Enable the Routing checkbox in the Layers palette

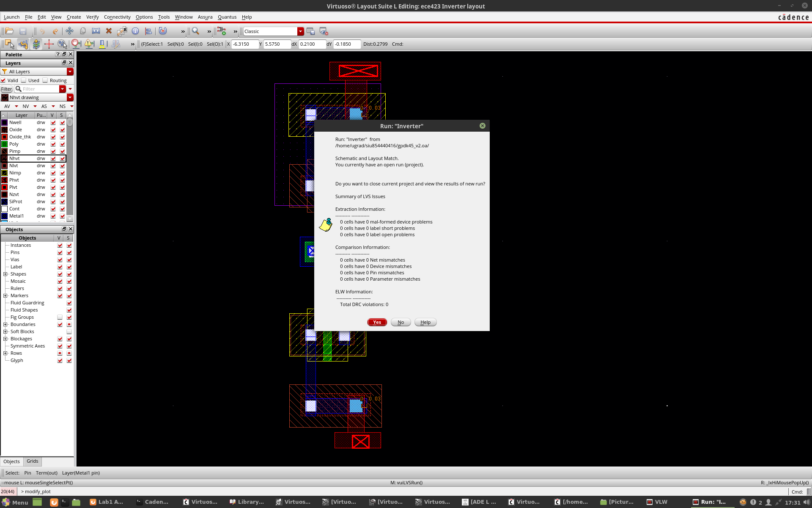pyautogui.click(x=45, y=80)
